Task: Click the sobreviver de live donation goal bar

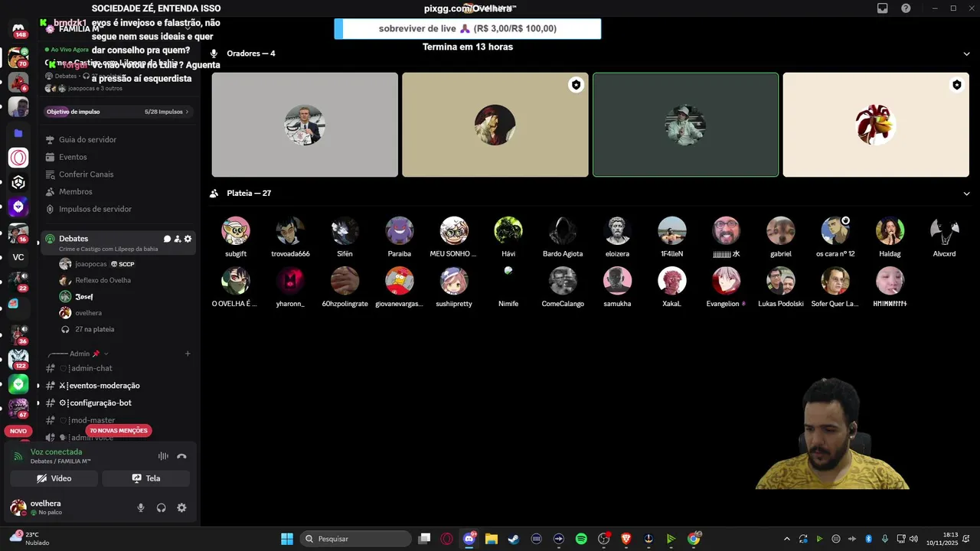Action: point(468,28)
